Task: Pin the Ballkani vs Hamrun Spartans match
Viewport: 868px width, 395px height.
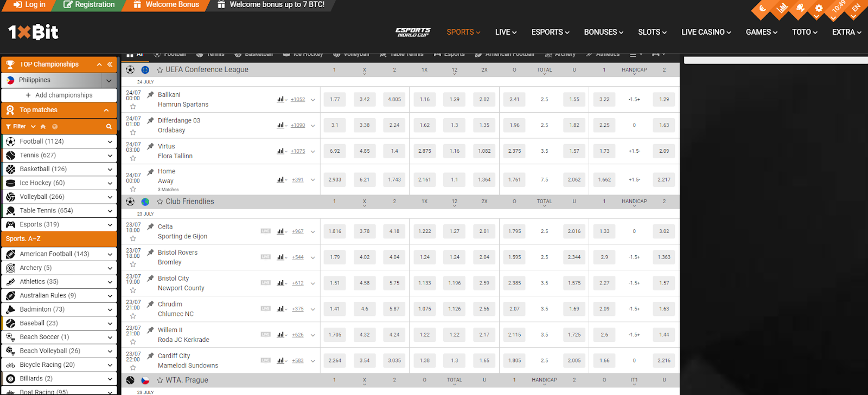Action: (x=151, y=95)
